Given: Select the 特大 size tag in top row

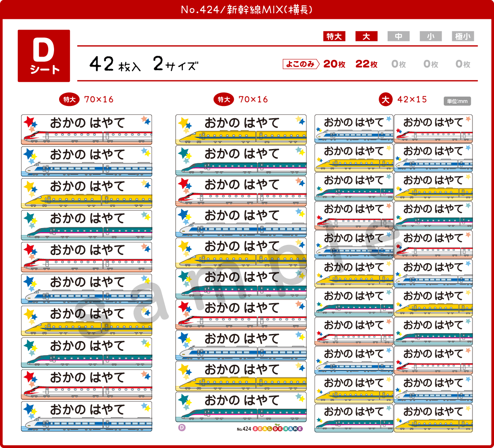Looking at the screenshot, I should [334, 36].
